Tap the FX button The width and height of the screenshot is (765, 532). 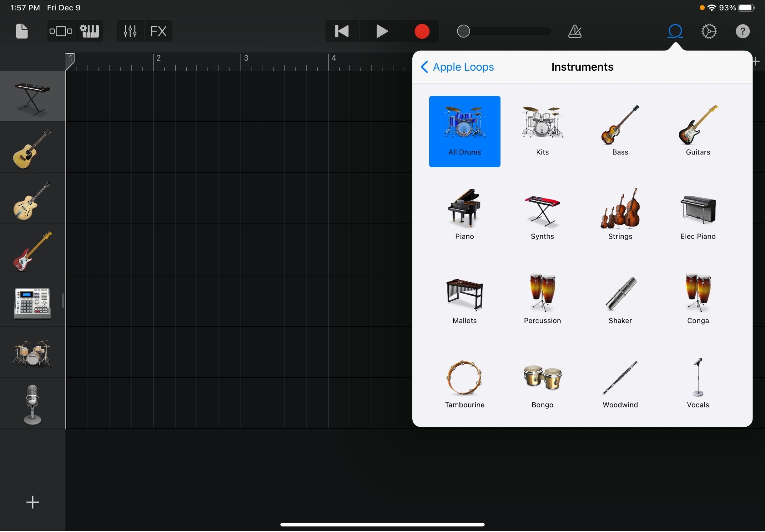click(x=158, y=31)
